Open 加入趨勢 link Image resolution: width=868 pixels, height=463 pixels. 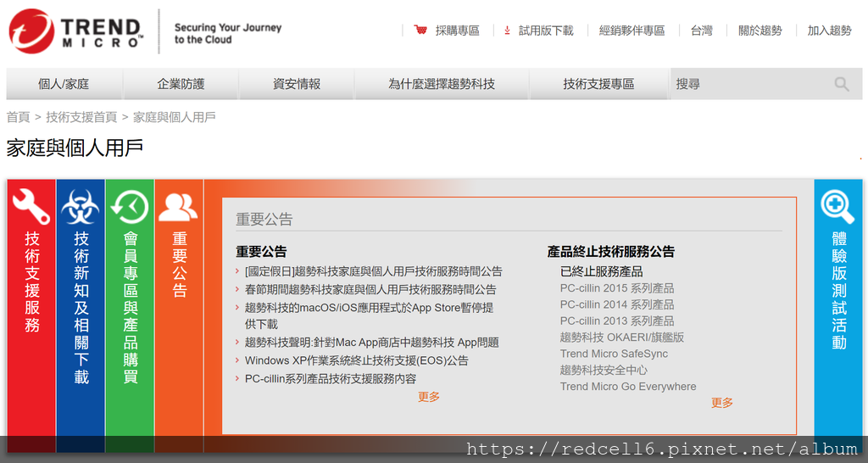(x=829, y=31)
